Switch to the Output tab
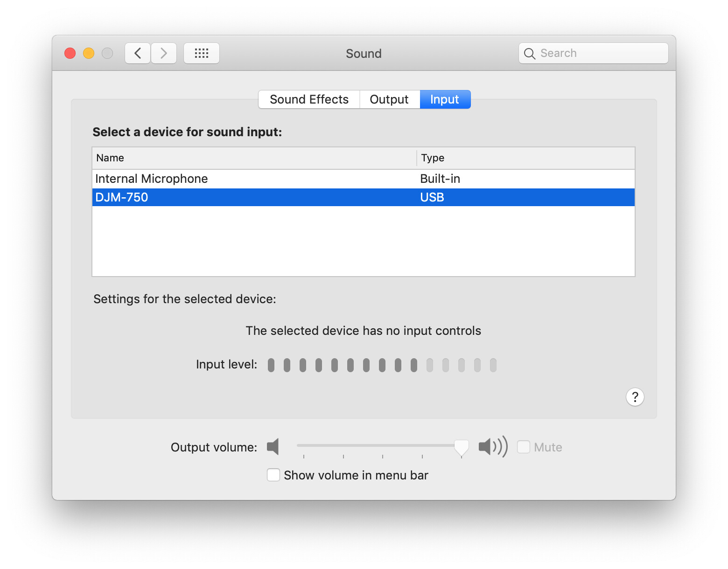The image size is (728, 569). [389, 99]
